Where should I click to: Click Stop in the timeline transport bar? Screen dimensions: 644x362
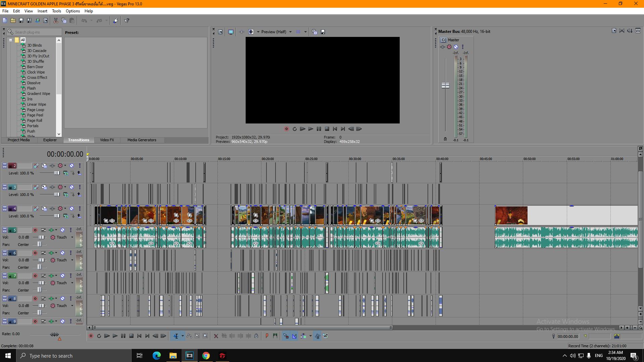[x=131, y=336]
